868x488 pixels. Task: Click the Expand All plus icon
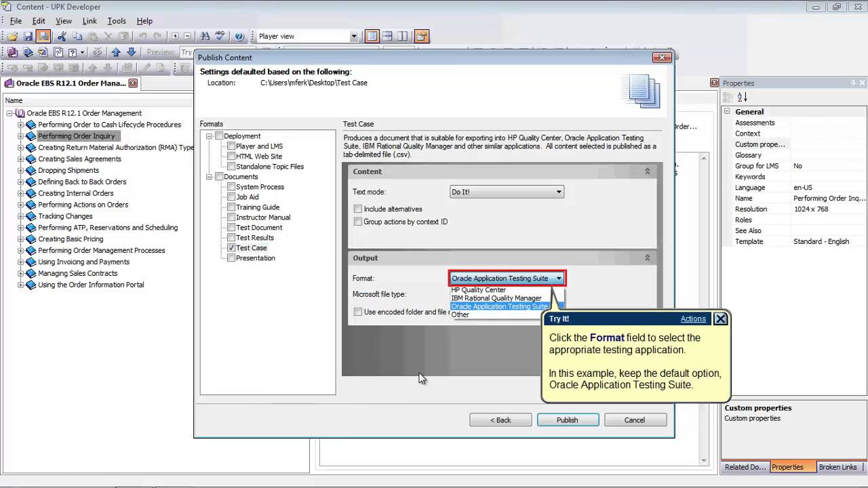(x=175, y=36)
